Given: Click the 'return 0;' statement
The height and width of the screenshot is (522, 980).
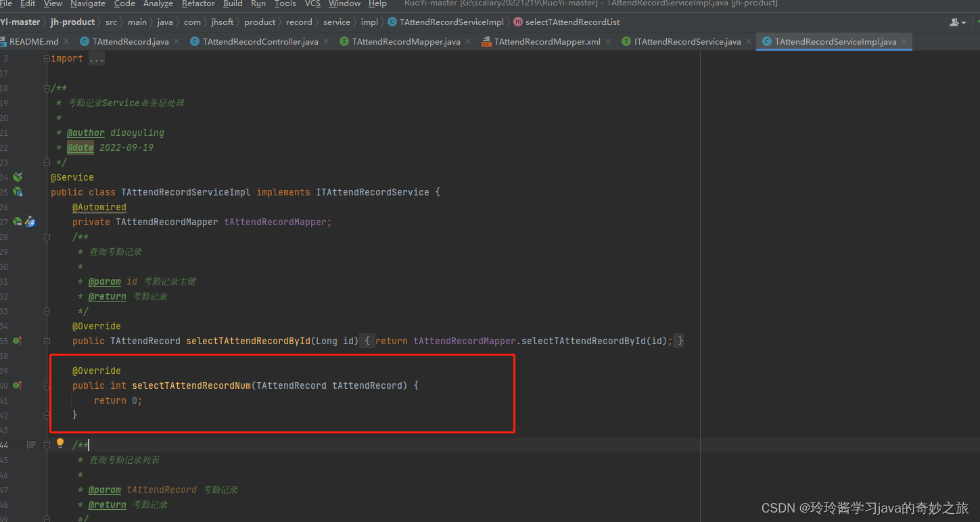Looking at the screenshot, I should pos(118,400).
